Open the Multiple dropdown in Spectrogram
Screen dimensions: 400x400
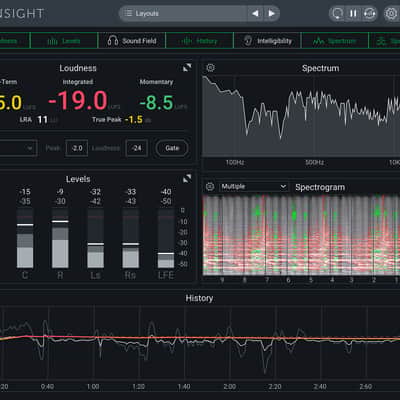click(253, 187)
